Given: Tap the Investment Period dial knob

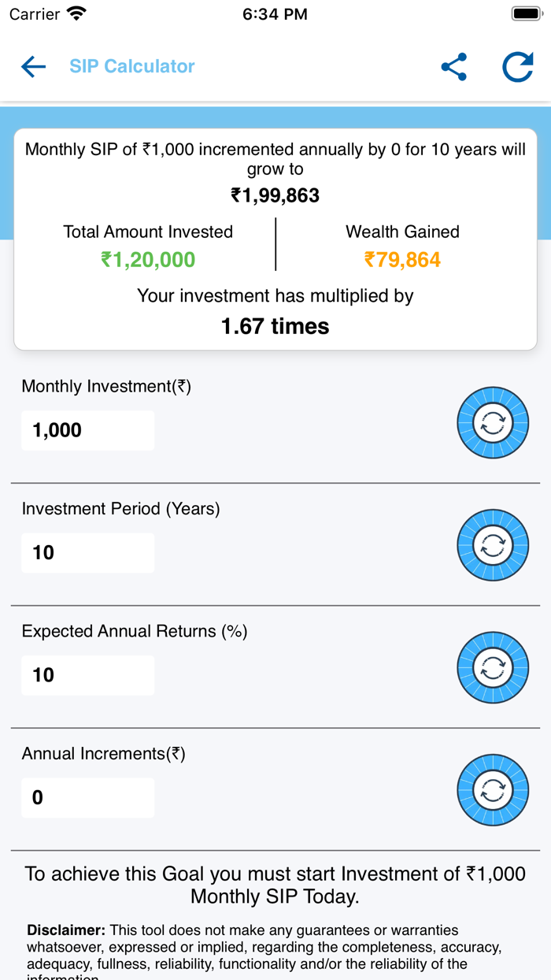Looking at the screenshot, I should [493, 545].
